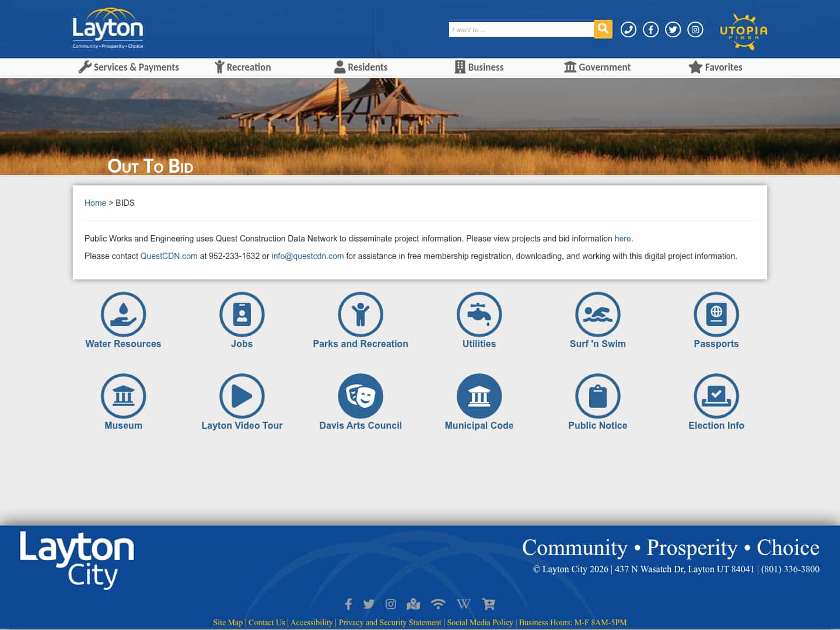840x630 pixels.
Task: Click the footer map marker icon
Action: coord(414,604)
